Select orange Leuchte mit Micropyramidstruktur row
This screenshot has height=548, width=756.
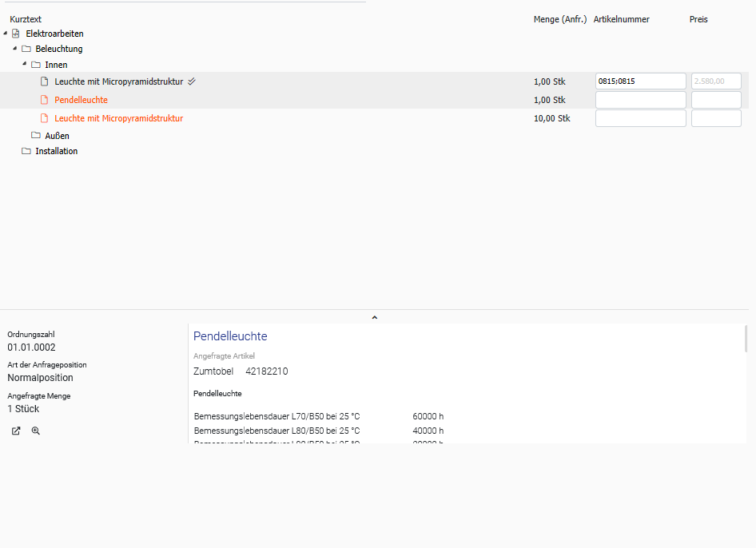(118, 118)
